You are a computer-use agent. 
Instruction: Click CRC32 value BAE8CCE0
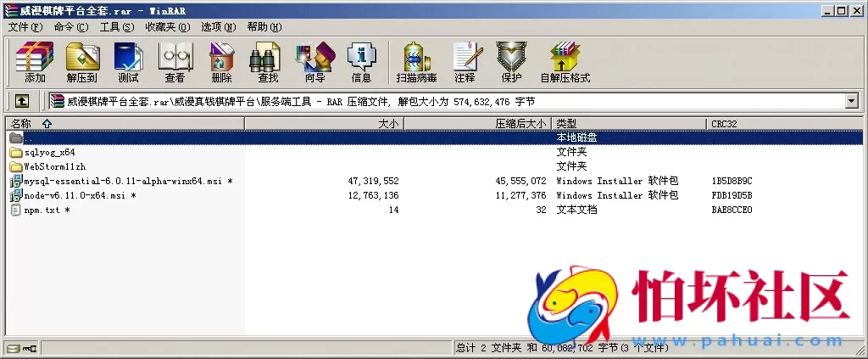(732, 210)
